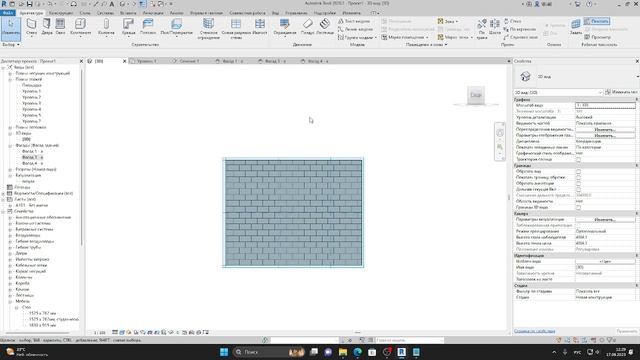Open Windows Start menu on taskbar
This screenshot has height=360, width=640.
click(224, 352)
